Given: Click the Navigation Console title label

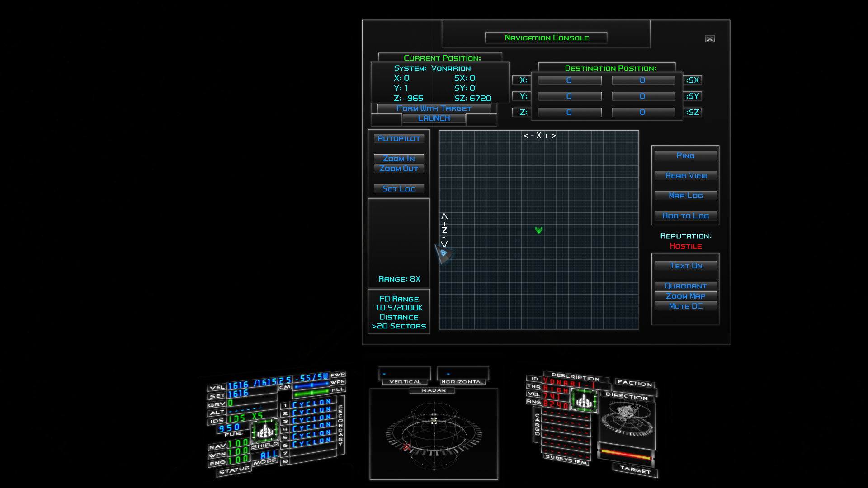Looking at the screenshot, I should pyautogui.click(x=547, y=38).
